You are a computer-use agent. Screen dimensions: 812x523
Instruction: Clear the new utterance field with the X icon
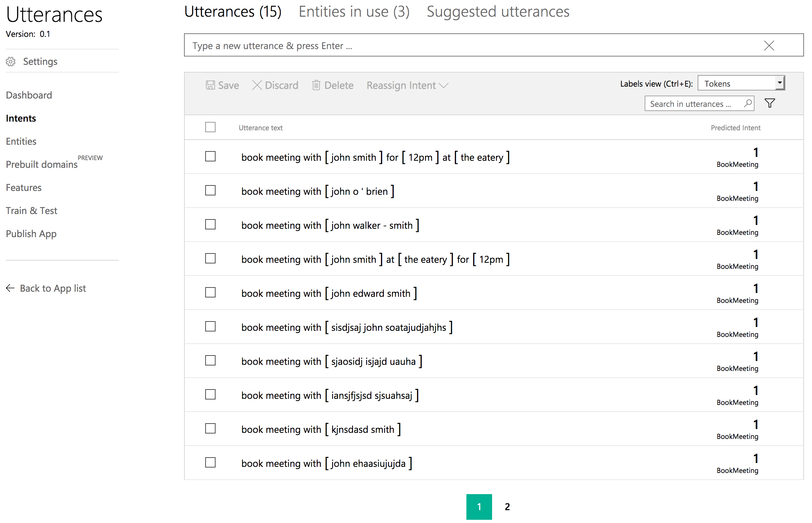769,46
